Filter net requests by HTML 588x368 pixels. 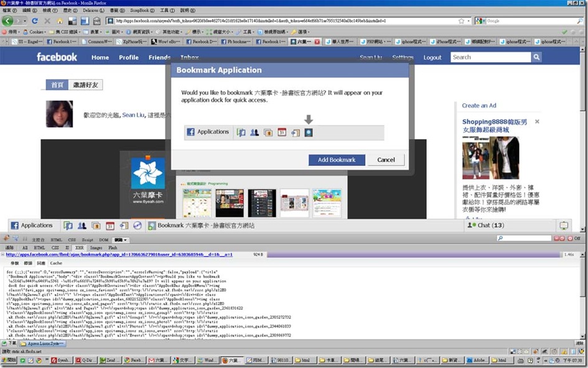click(x=39, y=247)
